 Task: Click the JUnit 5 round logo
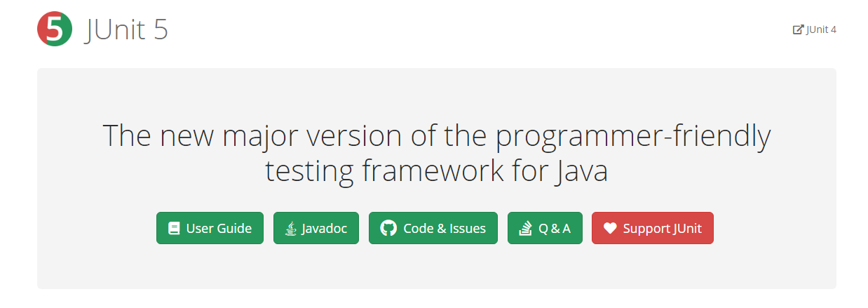[55, 29]
